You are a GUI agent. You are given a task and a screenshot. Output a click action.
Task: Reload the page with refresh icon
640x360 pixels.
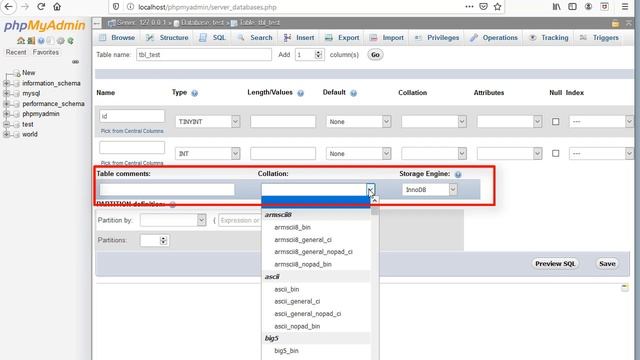click(x=41, y=7)
